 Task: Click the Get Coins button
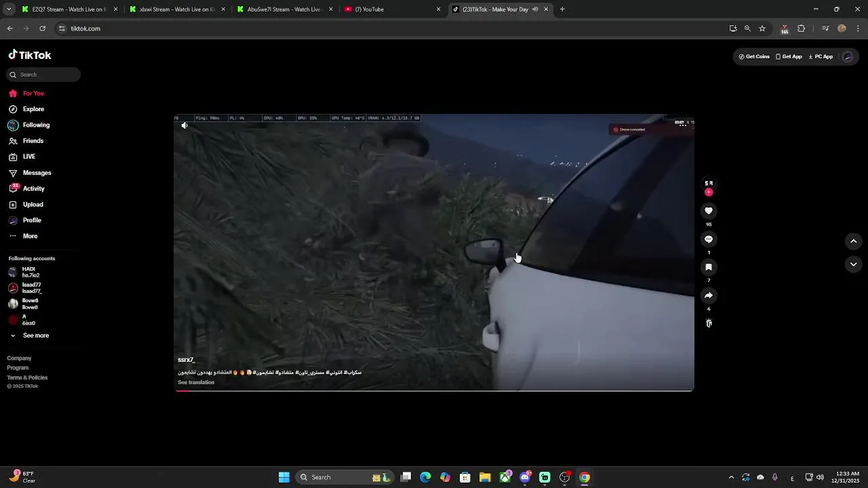click(x=754, y=57)
